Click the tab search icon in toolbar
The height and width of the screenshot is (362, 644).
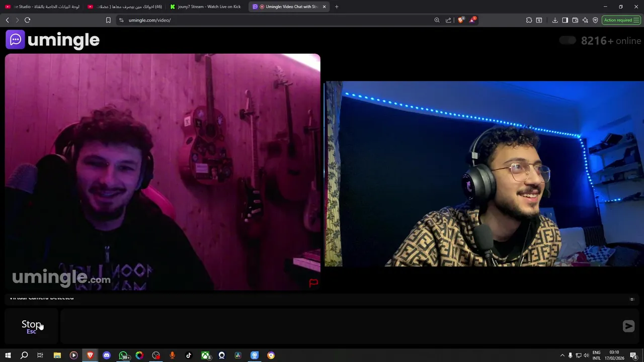tap(539, 20)
